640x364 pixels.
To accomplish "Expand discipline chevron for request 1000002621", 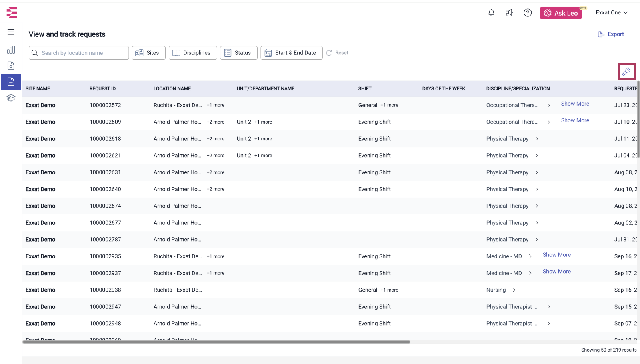I will tap(536, 156).
